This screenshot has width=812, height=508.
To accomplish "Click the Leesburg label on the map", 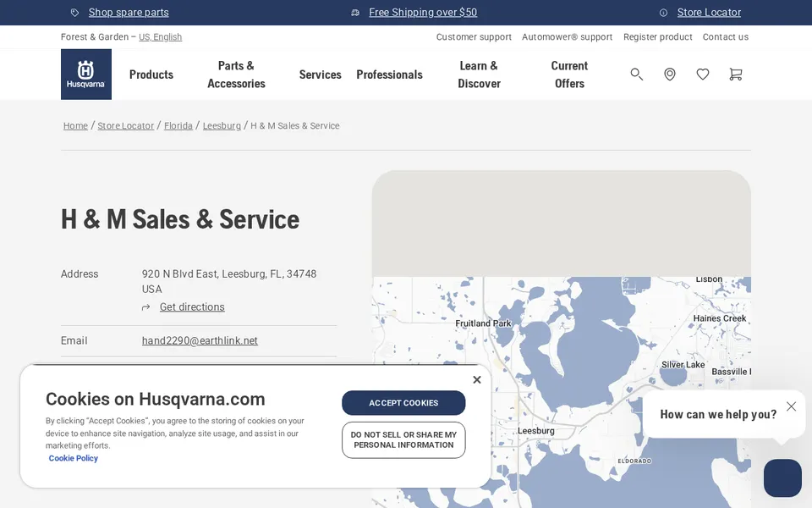I will click(536, 431).
